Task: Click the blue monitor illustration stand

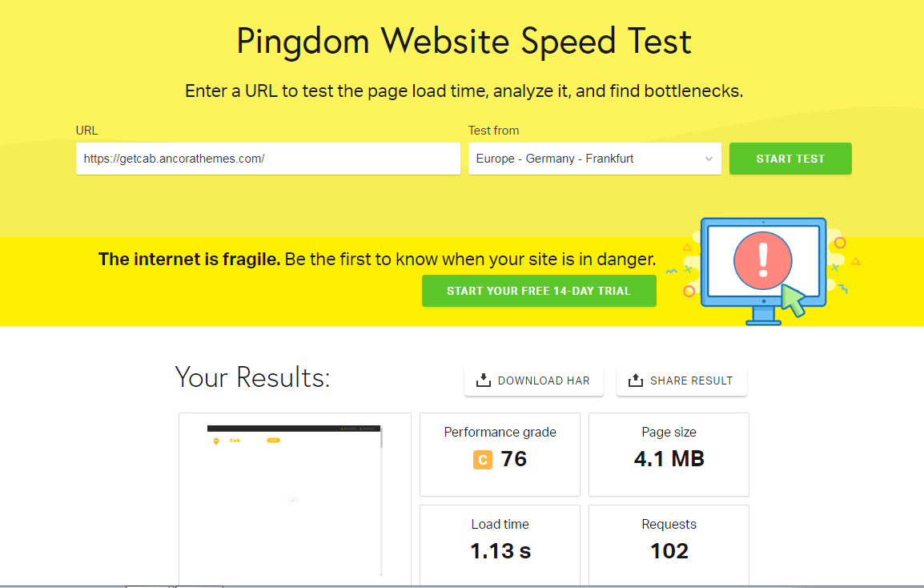Action: (764, 316)
